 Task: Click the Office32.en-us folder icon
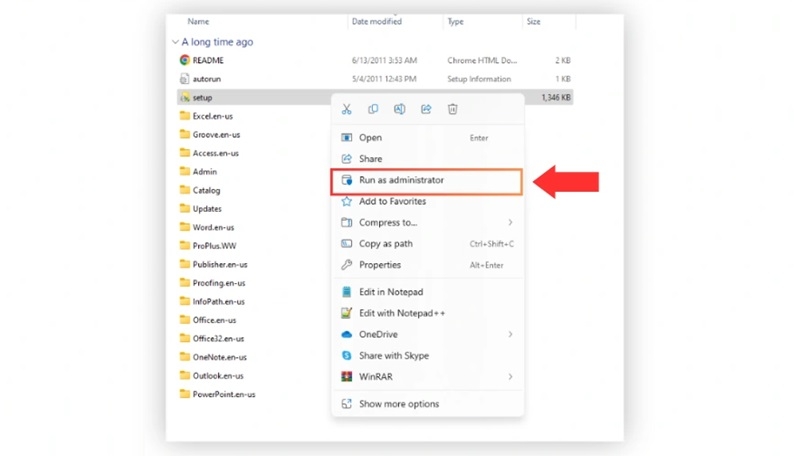(x=185, y=338)
